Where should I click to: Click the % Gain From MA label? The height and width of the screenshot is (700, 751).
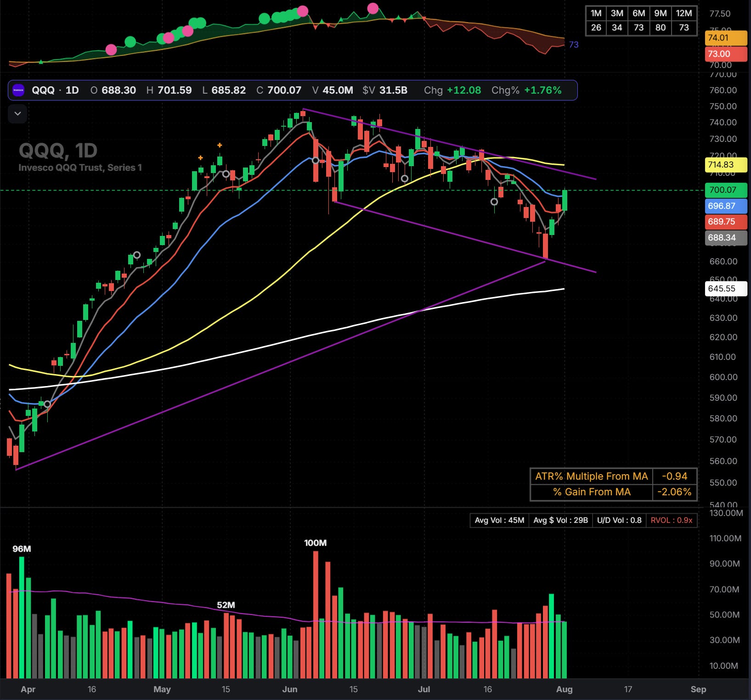592,492
